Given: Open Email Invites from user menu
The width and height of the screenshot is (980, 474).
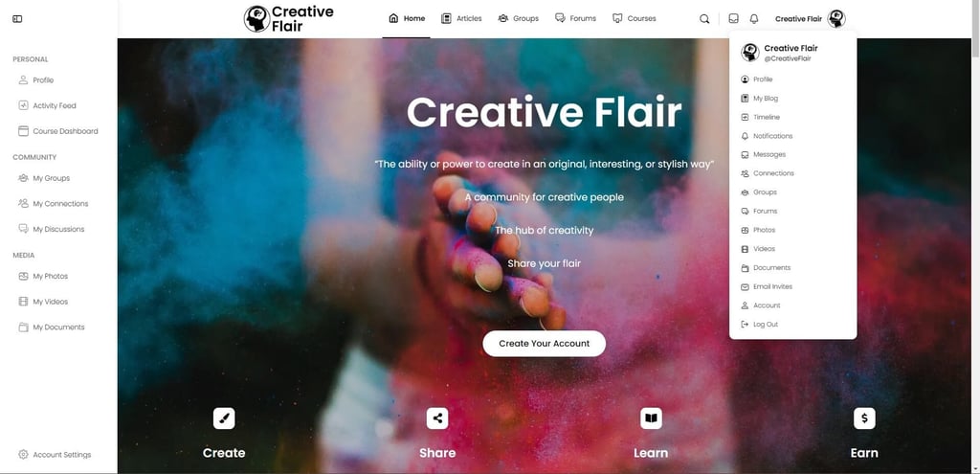Looking at the screenshot, I should pos(767,286).
